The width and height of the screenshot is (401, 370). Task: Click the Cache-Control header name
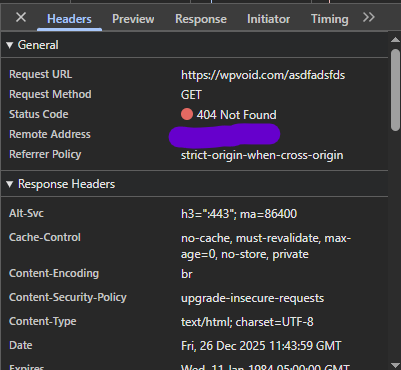45,237
